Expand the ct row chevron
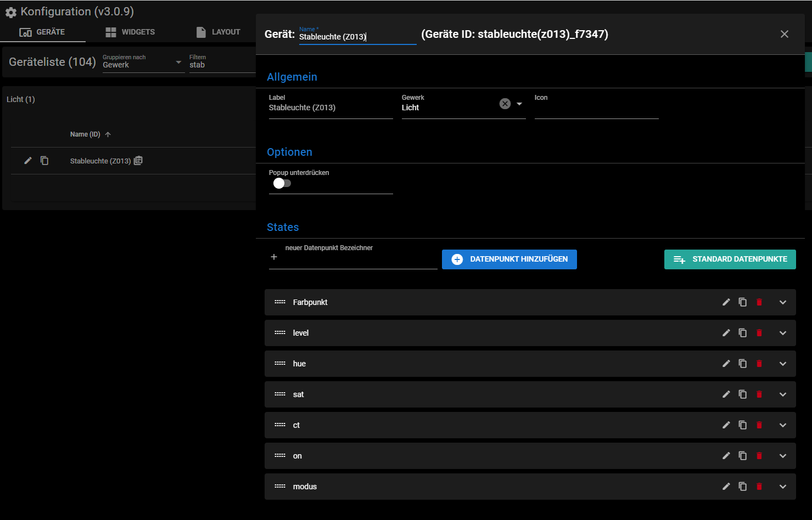This screenshot has width=812, height=520. pos(783,425)
